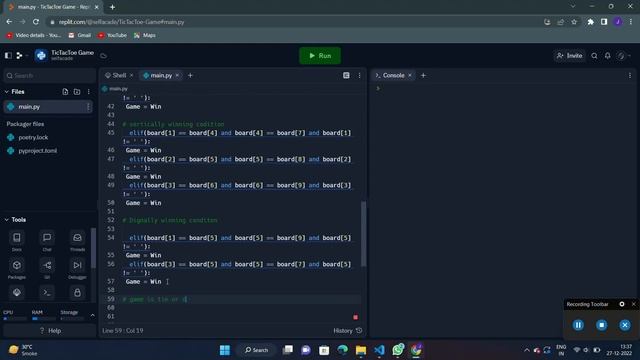Viewport: 640px width, 360px height.
Task: Toggle the sidebar panel icon
Action: (8, 55)
